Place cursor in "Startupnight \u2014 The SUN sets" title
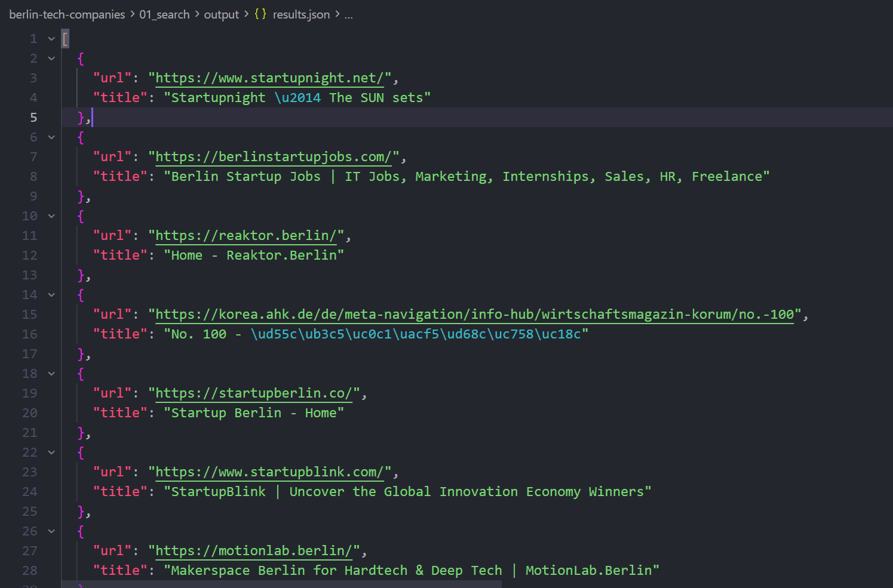The height and width of the screenshot is (588, 893). tap(297, 98)
